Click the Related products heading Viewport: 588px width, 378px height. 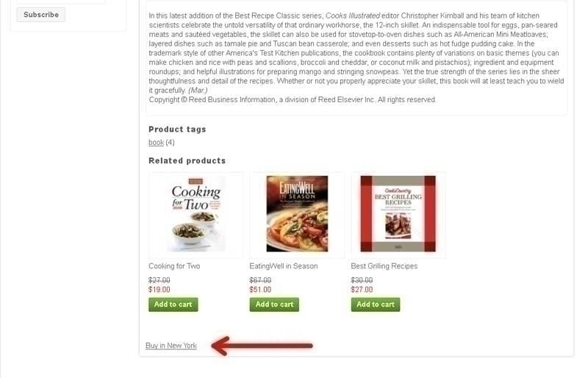pyautogui.click(x=187, y=160)
